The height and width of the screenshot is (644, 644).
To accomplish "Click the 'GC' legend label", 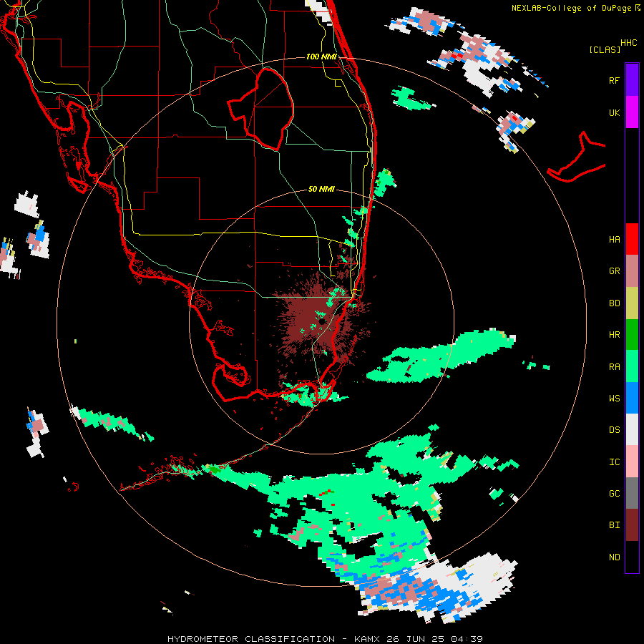I will coord(614,494).
